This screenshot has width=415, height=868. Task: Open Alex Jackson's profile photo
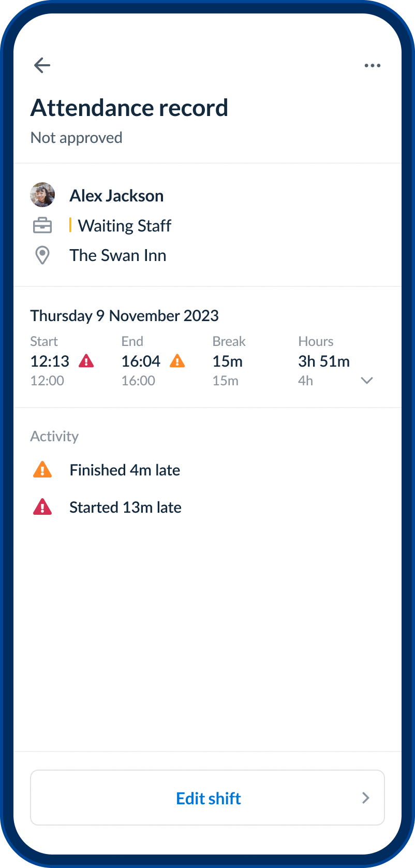pyautogui.click(x=42, y=195)
